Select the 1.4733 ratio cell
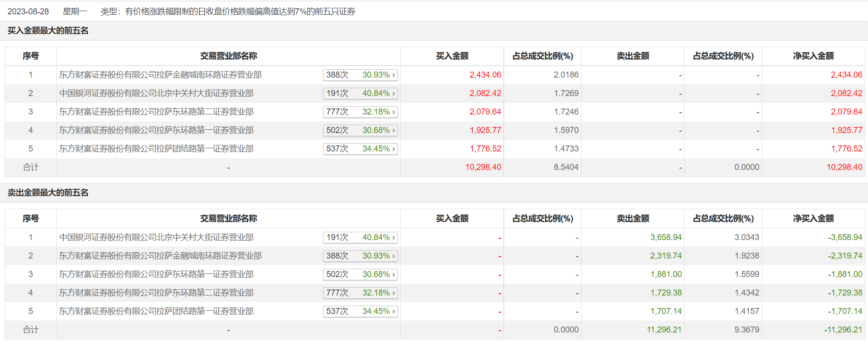868x344 pixels. 566,149
